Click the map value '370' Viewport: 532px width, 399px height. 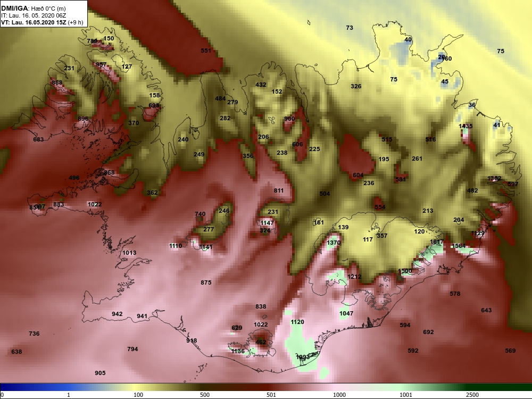tap(134, 123)
